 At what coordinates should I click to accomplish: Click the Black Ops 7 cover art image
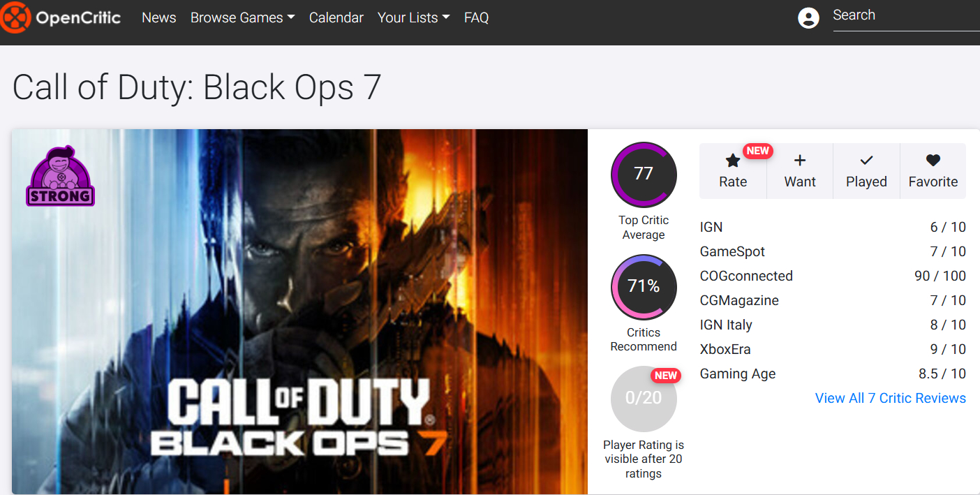click(x=299, y=311)
